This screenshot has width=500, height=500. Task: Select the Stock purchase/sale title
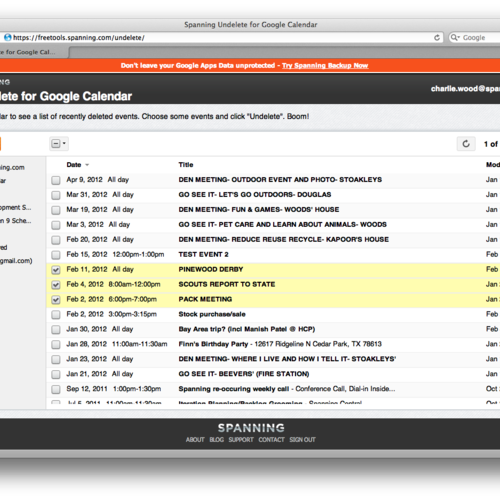point(212,314)
